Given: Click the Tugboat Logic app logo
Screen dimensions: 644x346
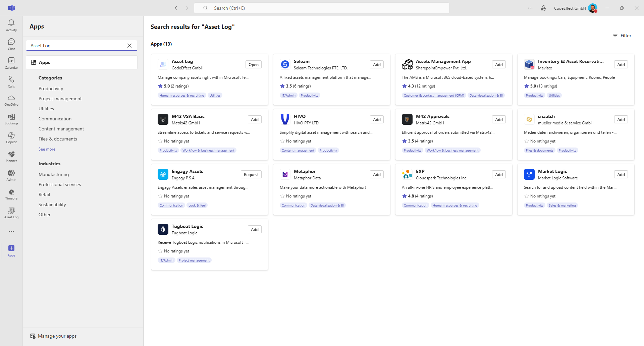Looking at the screenshot, I should tap(163, 229).
